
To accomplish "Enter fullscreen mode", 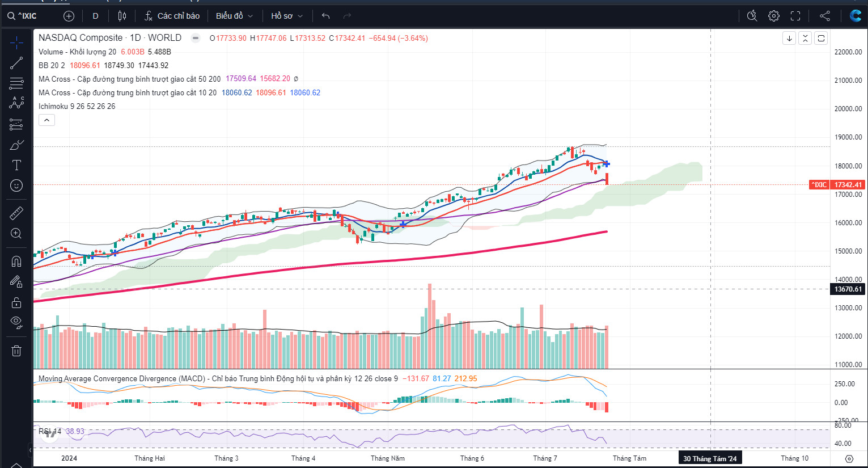I will coord(795,16).
